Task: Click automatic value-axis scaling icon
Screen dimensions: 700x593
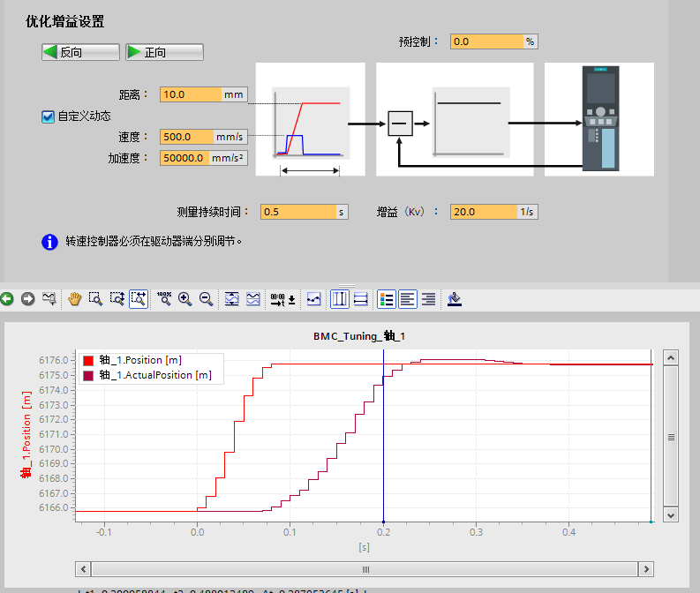Action: point(231,298)
